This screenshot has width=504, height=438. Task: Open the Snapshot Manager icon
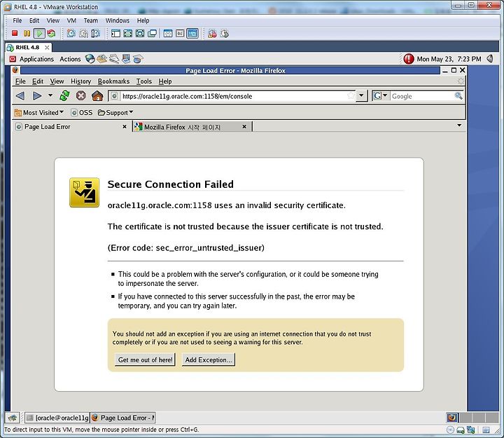pyautogui.click(x=95, y=33)
